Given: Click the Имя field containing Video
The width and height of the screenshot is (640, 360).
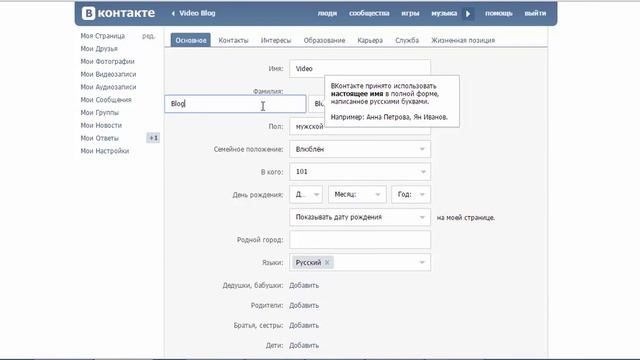Looking at the screenshot, I should 360,69.
